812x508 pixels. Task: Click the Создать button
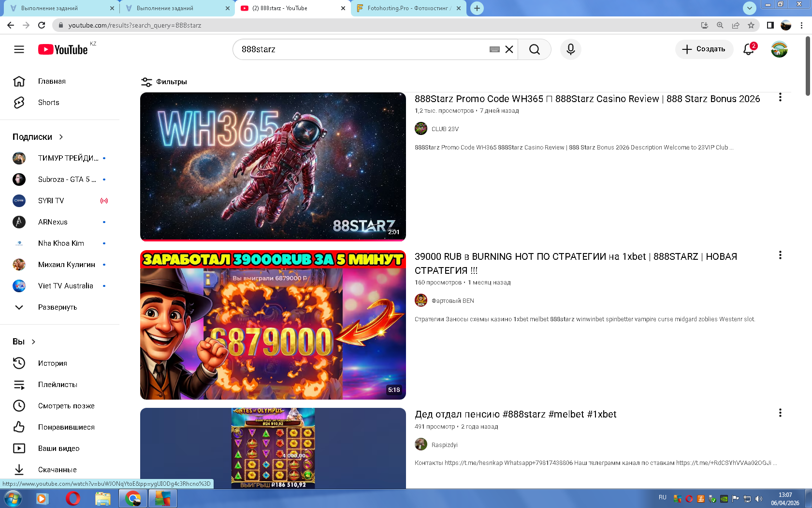point(704,49)
